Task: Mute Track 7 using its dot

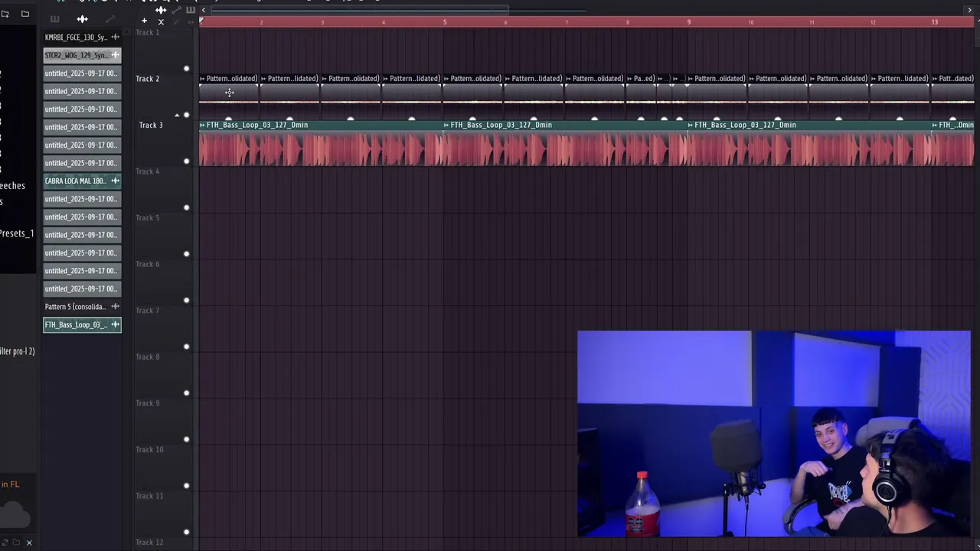Action: tap(186, 347)
